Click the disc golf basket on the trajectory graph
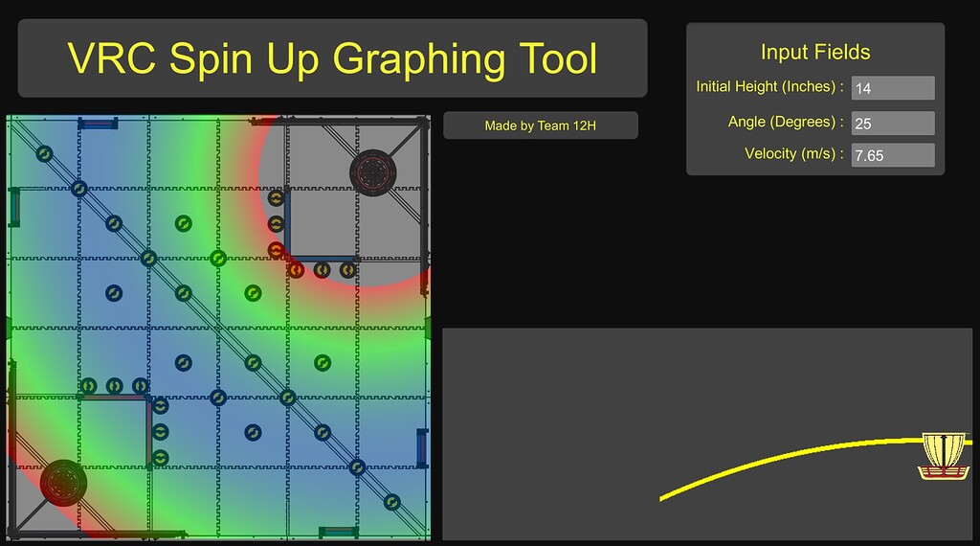This screenshot has height=546, width=980. tap(944, 456)
